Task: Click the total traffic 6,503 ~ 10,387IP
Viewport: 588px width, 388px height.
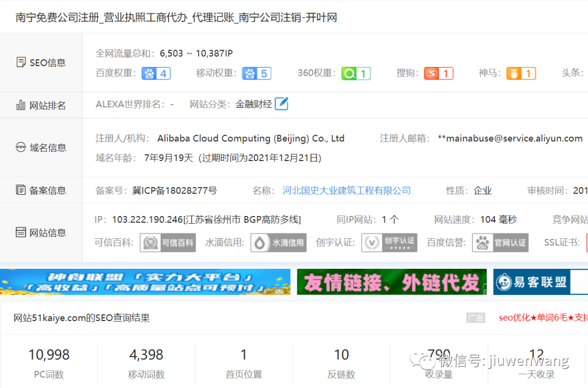Action: (x=197, y=53)
